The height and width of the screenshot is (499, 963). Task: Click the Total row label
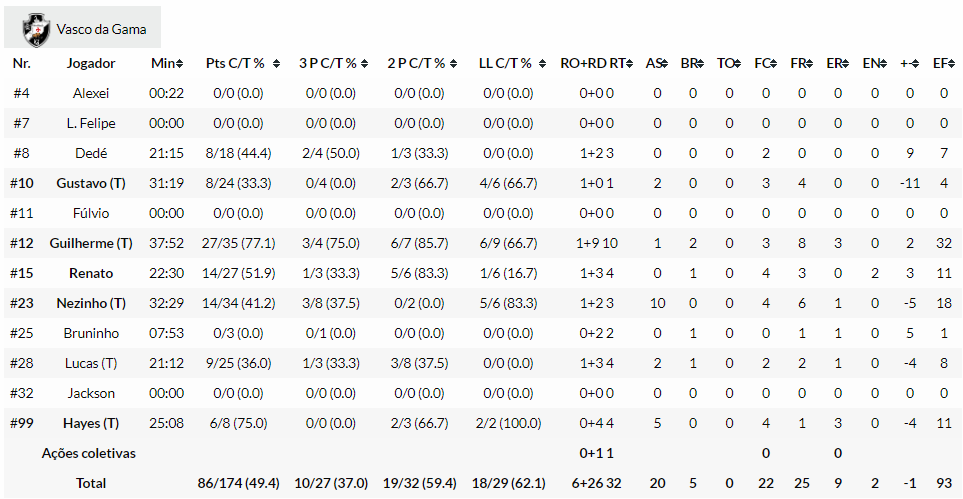pyautogui.click(x=91, y=483)
